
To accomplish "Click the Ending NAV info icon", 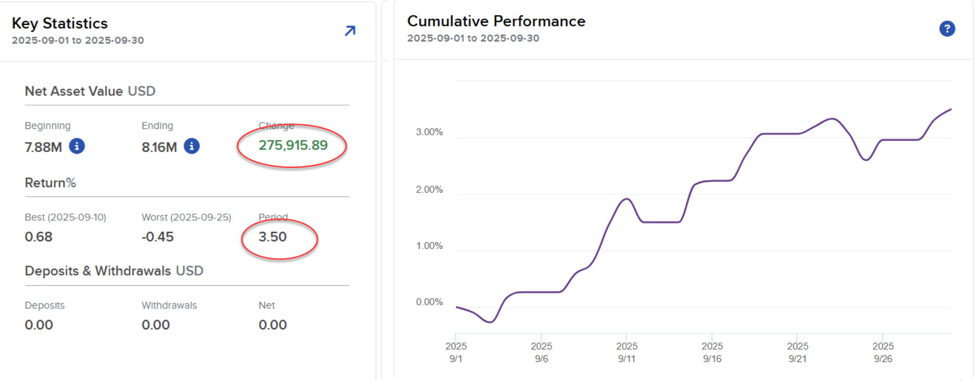I will coord(191,146).
